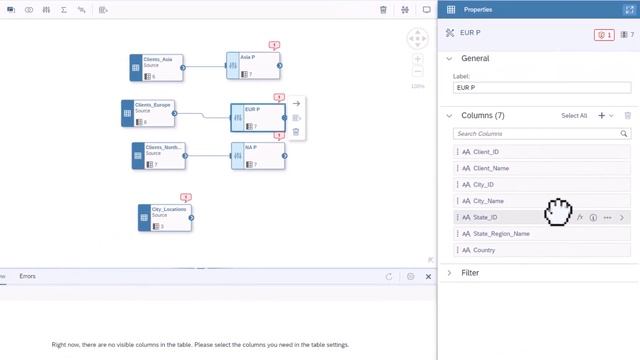Image resolution: width=640 pixels, height=360 pixels.
Task: Open the add column dropdown arrow
Action: (x=611, y=116)
